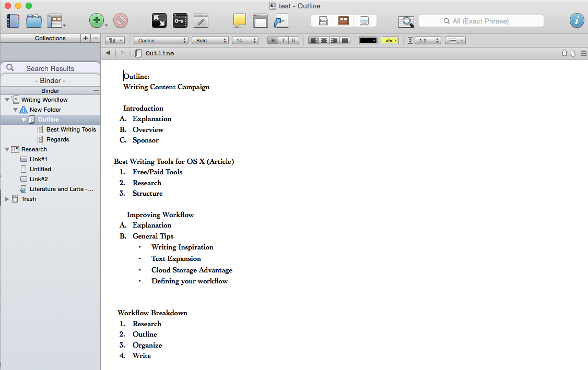Switch to Document view mode
Image resolution: width=588 pixels, height=370 pixels.
(323, 21)
